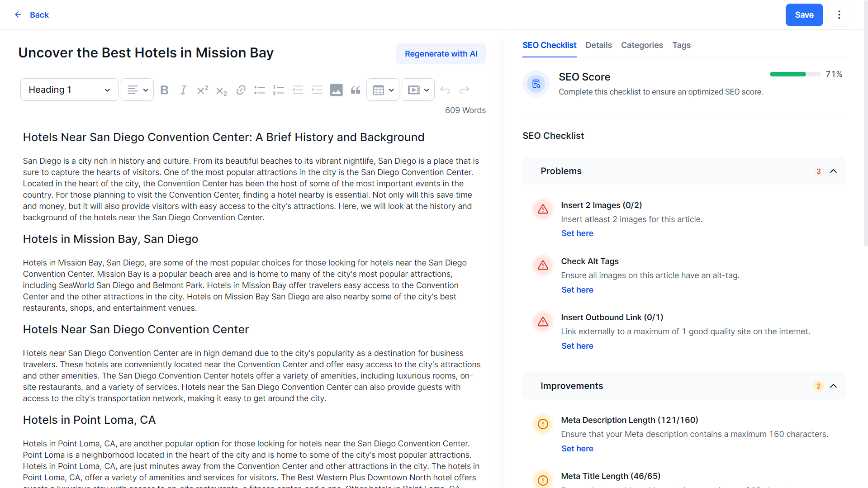Viewport: 868px width, 488px height.
Task: Open the Tags tab
Action: [x=681, y=45]
